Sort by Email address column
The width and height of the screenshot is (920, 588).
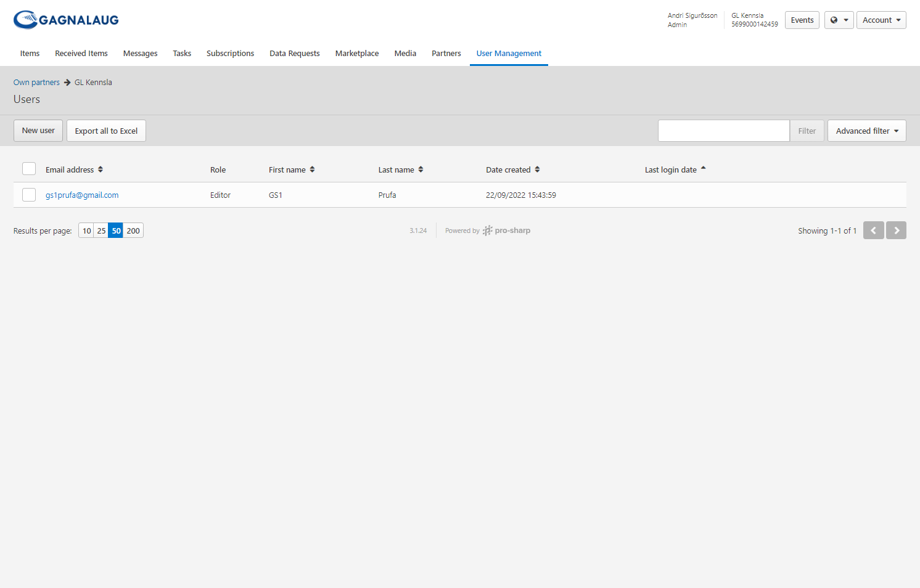(74, 169)
